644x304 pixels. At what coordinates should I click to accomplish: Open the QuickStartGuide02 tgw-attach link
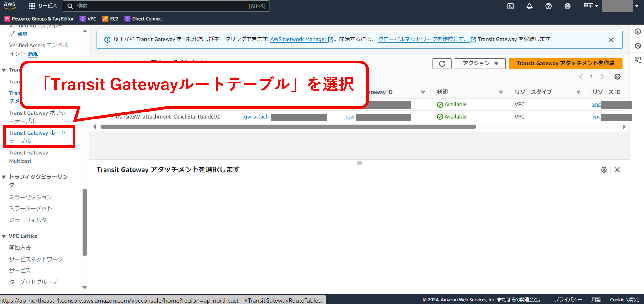(256, 117)
